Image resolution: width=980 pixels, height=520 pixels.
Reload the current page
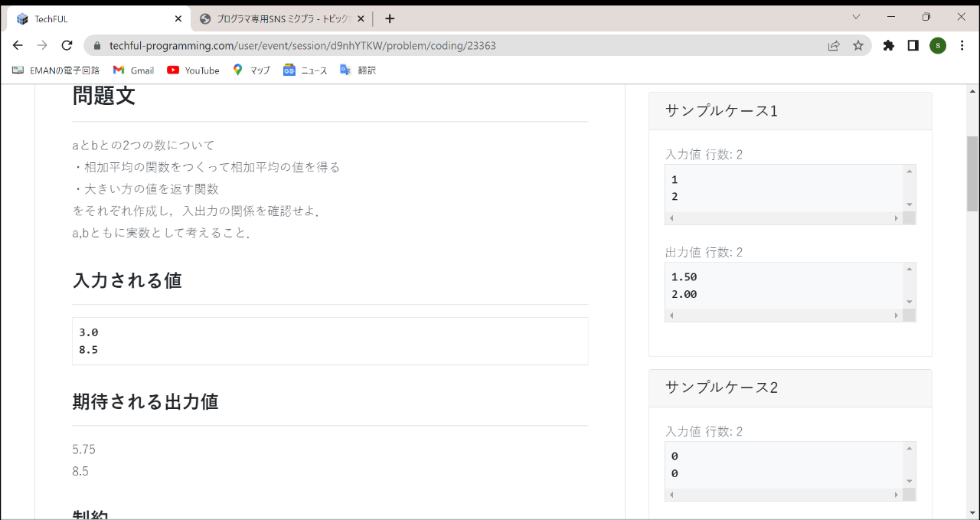point(67,45)
